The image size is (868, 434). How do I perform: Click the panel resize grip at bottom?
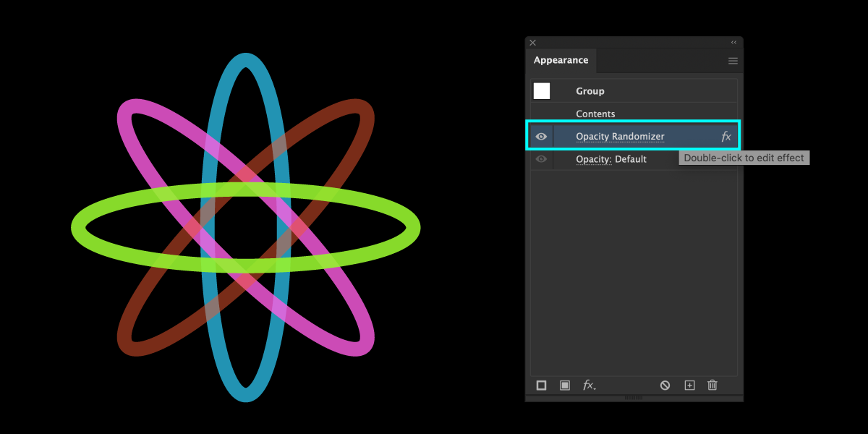[634, 398]
